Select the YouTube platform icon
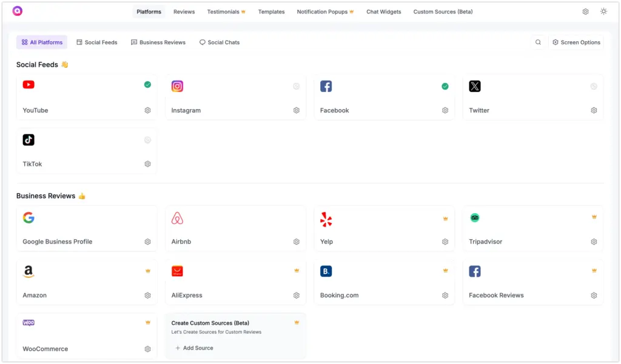This screenshot has width=621, height=364. (x=28, y=85)
